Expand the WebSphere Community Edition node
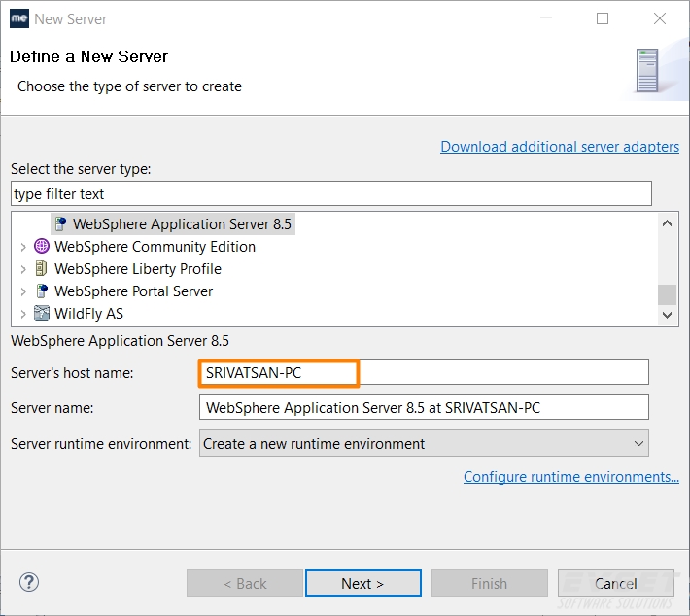Screen dimensions: 690x616 [x=23, y=247]
